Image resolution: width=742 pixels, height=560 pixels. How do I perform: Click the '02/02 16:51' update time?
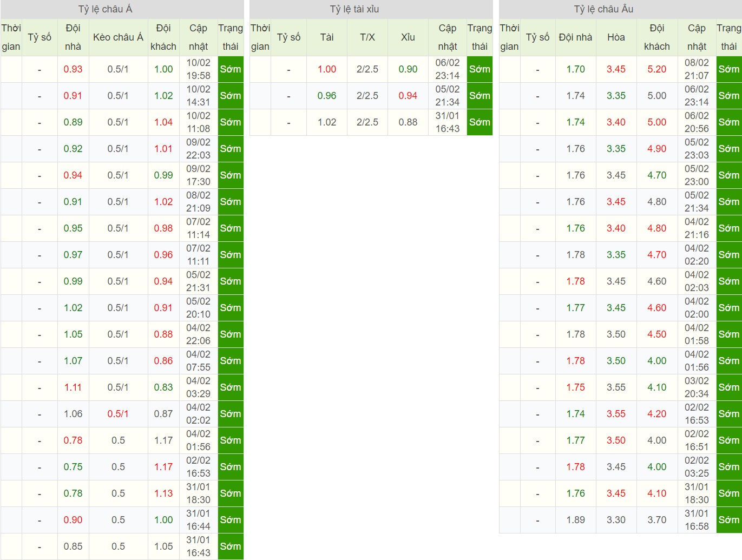pyautogui.click(x=697, y=440)
